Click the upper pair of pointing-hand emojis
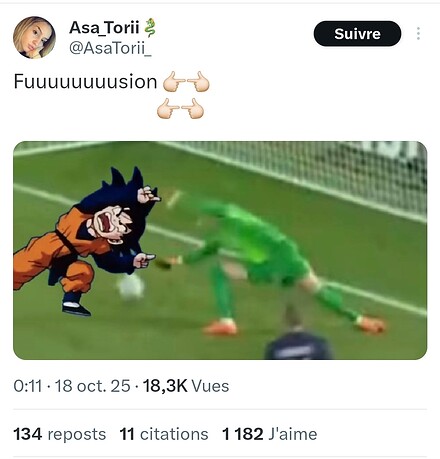The image size is (440, 459). pyautogui.click(x=186, y=82)
